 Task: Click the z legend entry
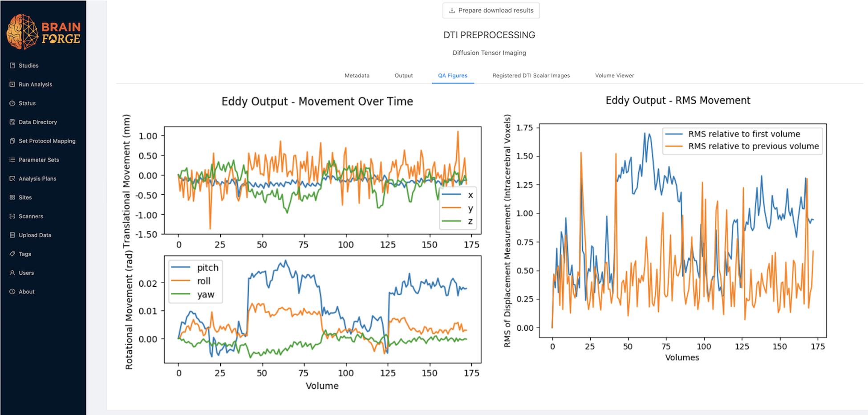point(458,221)
